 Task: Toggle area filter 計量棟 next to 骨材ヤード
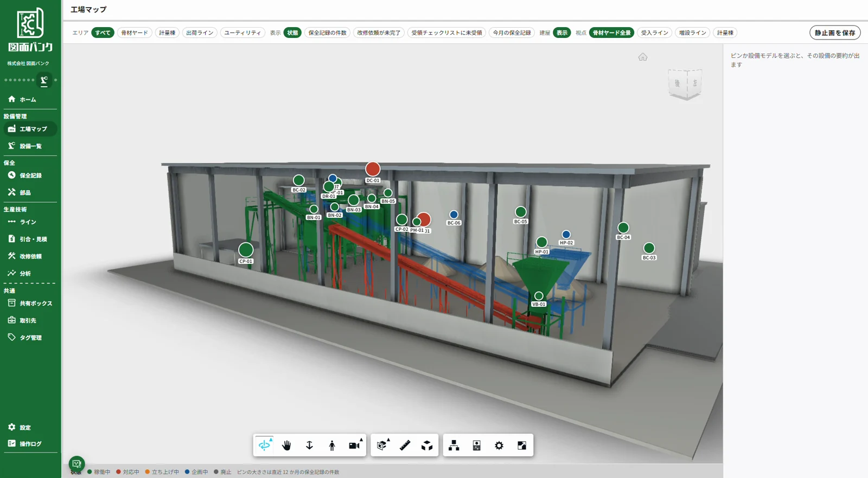click(167, 33)
